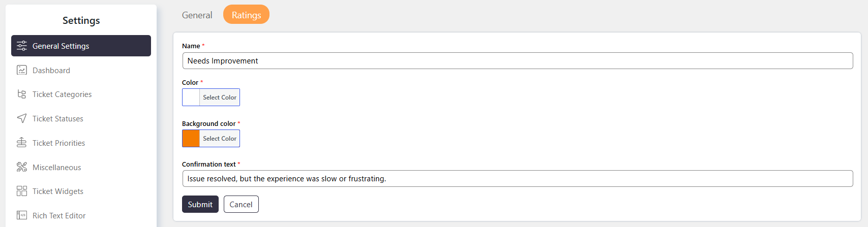Switch to the General tab
The width and height of the screenshot is (868, 227).
point(197,15)
